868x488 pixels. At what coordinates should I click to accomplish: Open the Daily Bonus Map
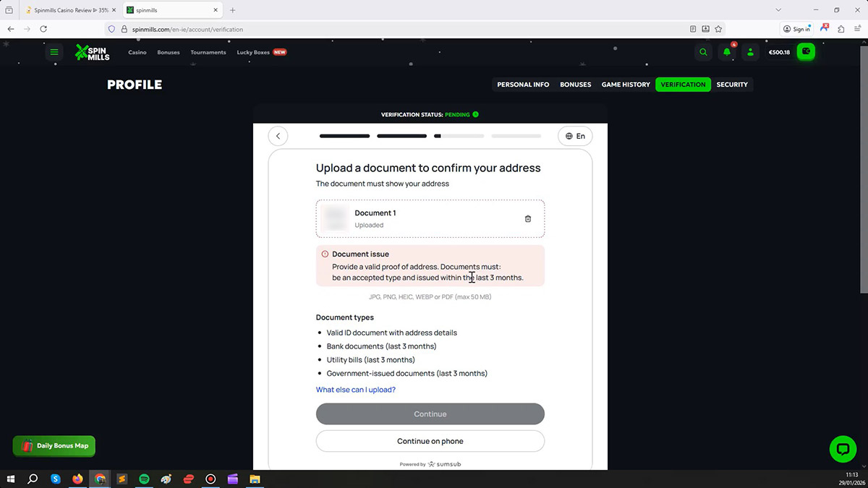[x=54, y=446]
